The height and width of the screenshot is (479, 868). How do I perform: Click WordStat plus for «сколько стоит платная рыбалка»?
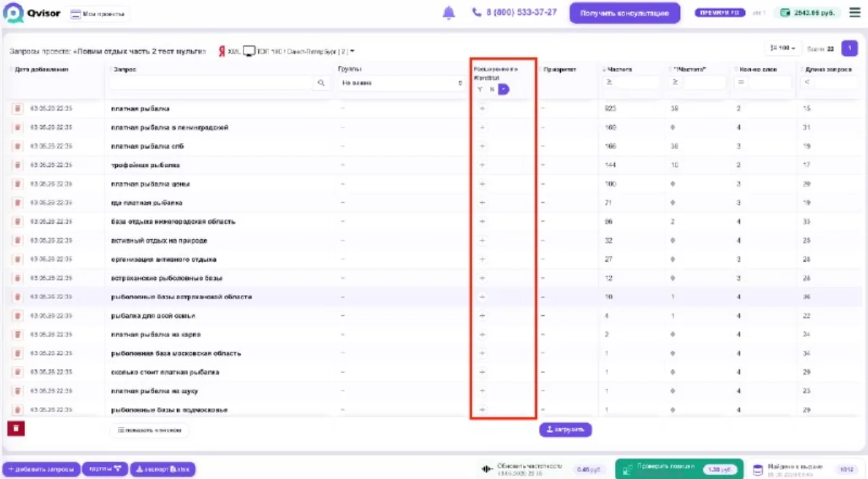tap(482, 372)
